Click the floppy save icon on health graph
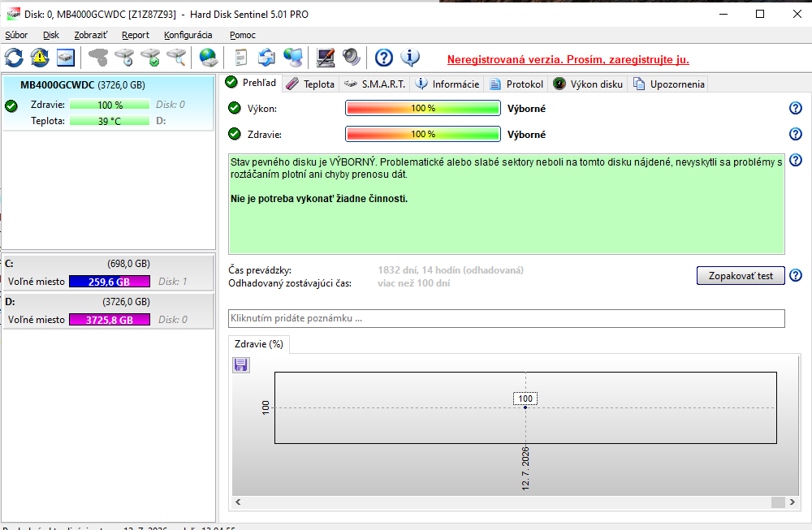Viewport: 812px width, 530px height. pos(241,365)
